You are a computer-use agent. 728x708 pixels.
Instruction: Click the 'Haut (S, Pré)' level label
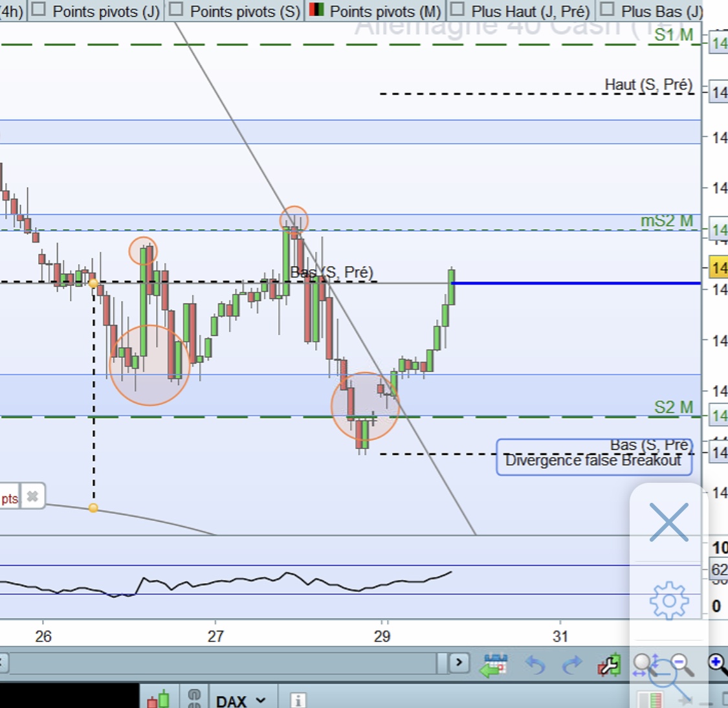[x=648, y=85]
